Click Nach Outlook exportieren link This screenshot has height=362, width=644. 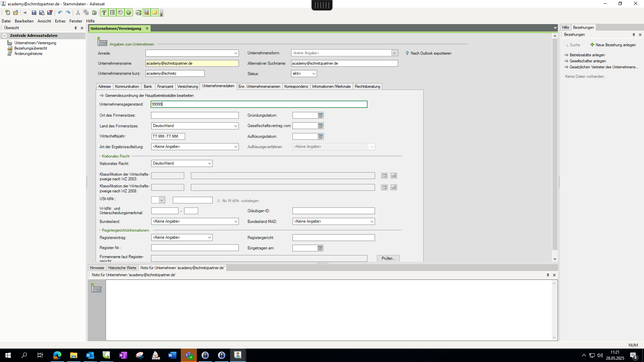431,53
